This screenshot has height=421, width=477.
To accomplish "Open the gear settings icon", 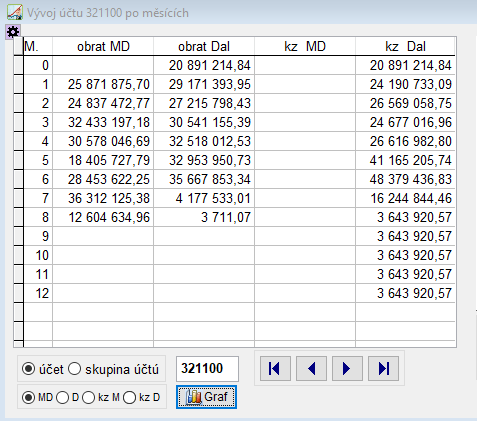I will (13, 32).
